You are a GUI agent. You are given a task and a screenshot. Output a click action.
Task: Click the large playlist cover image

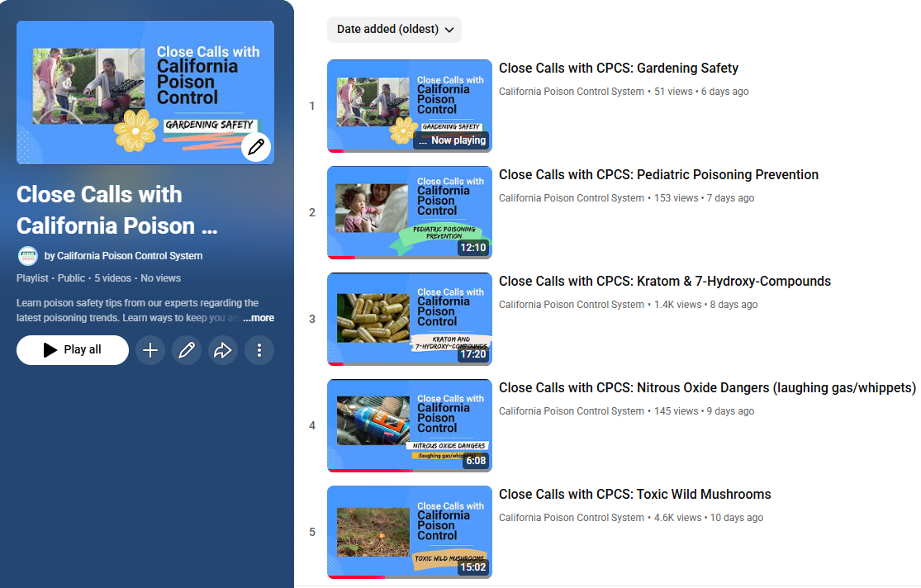coord(145,92)
